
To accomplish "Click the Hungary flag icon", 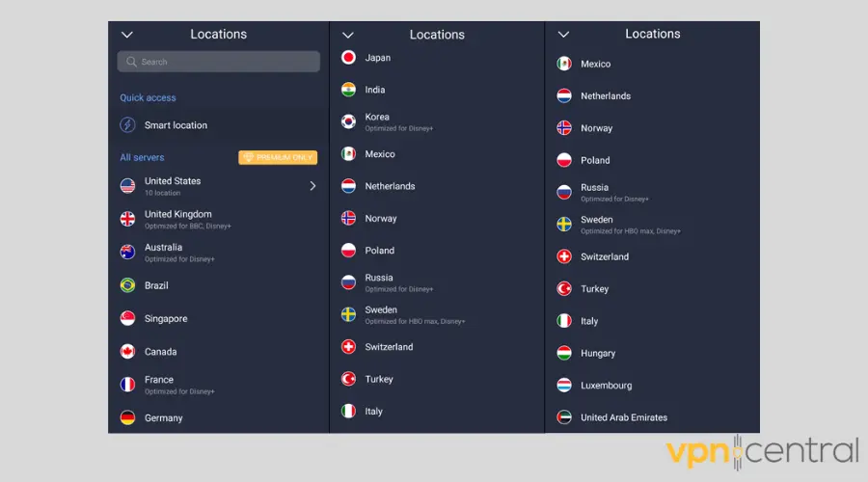I will [x=564, y=353].
